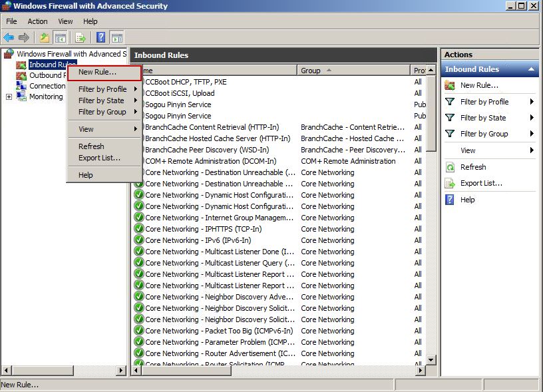This screenshot has height=392, width=543.
Task: Click rule list scrollbar up arrow
Action: (x=431, y=70)
